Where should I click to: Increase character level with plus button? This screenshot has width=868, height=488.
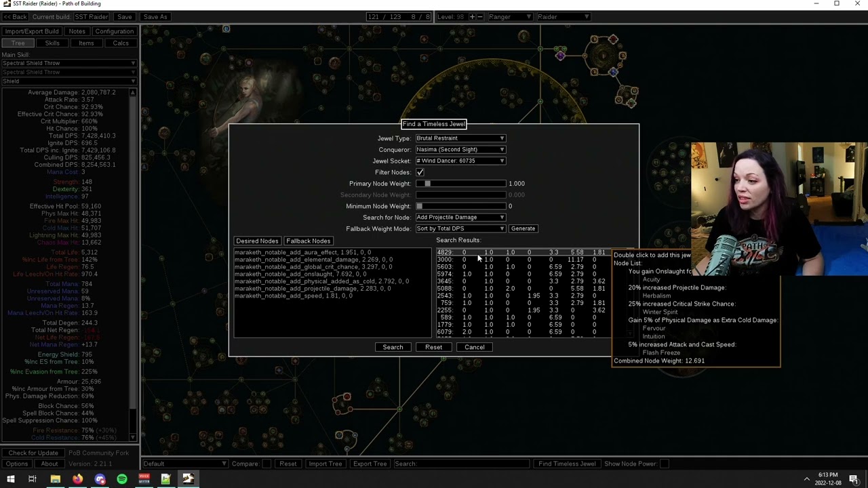[472, 16]
